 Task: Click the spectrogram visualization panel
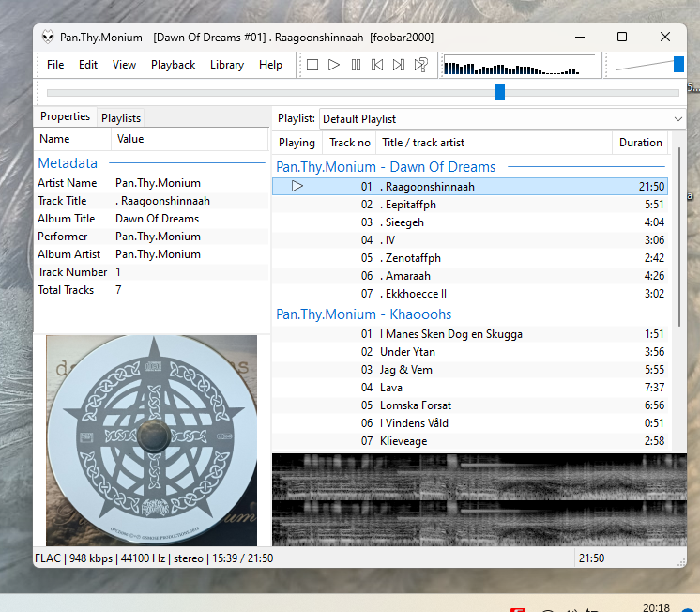pos(479,500)
